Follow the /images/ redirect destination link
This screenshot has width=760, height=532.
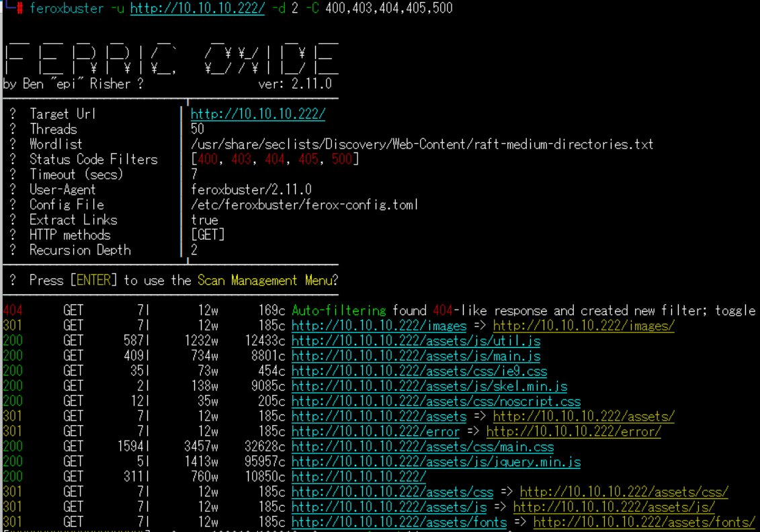click(x=583, y=326)
